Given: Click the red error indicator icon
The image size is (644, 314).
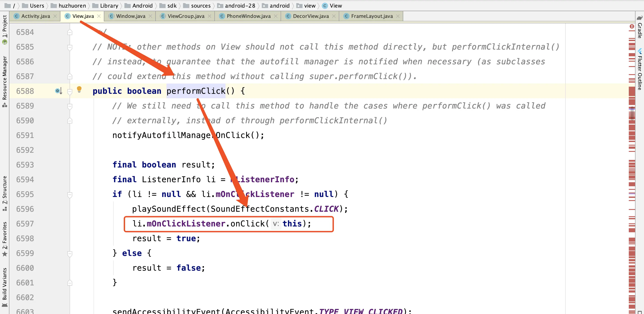Looking at the screenshot, I should coord(631,26).
